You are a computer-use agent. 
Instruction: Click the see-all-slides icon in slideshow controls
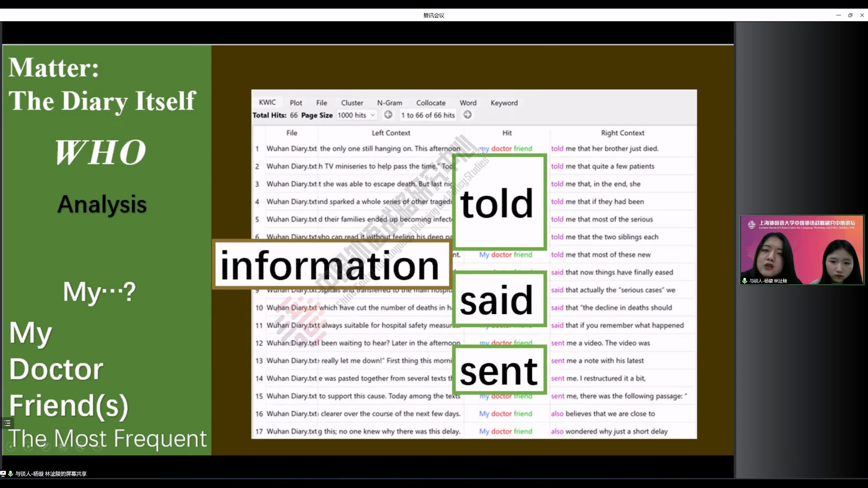[63, 447]
